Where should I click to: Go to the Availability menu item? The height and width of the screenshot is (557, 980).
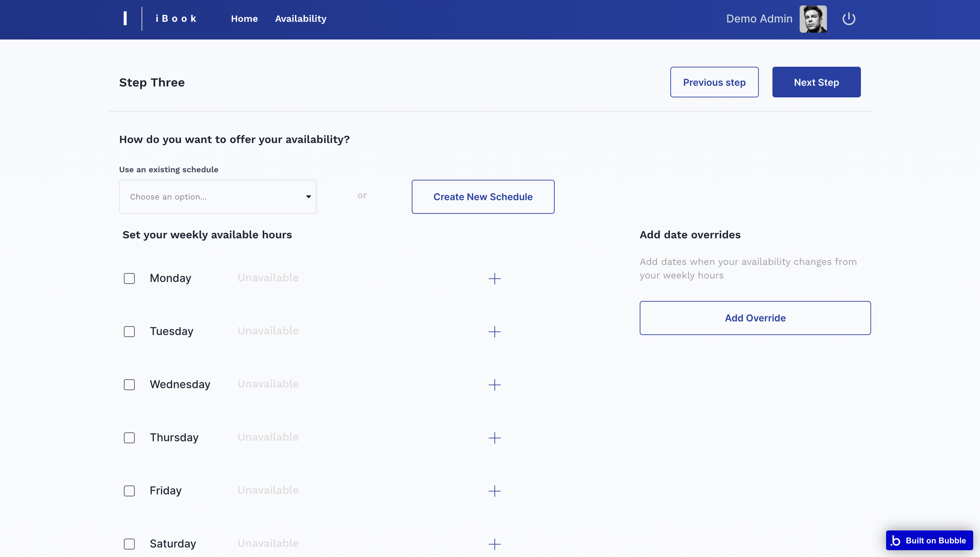click(300, 19)
